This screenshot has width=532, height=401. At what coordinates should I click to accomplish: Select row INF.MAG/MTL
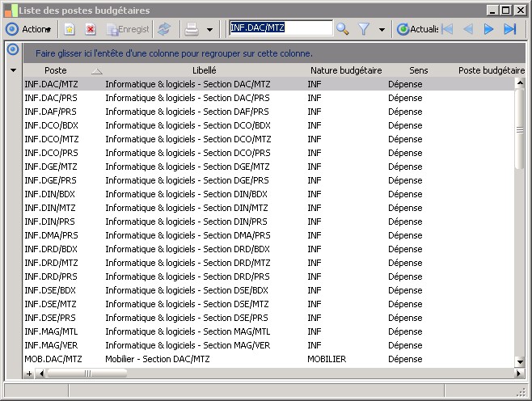269,331
